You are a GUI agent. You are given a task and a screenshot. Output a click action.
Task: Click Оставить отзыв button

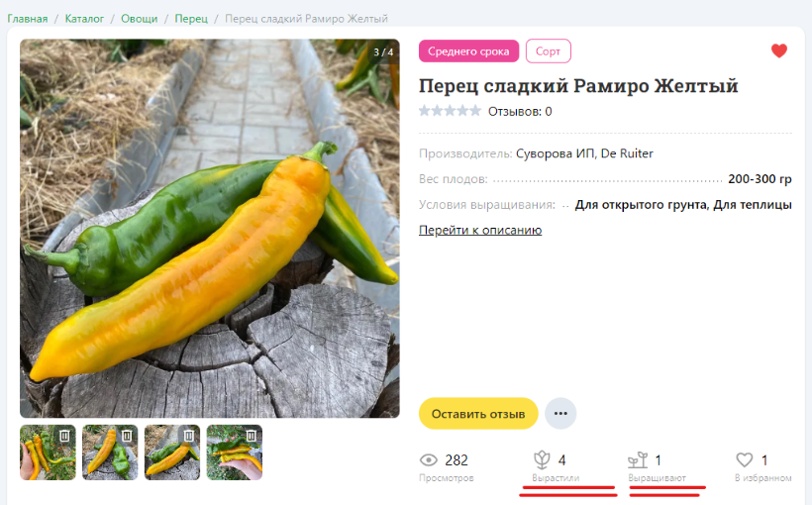tap(478, 413)
